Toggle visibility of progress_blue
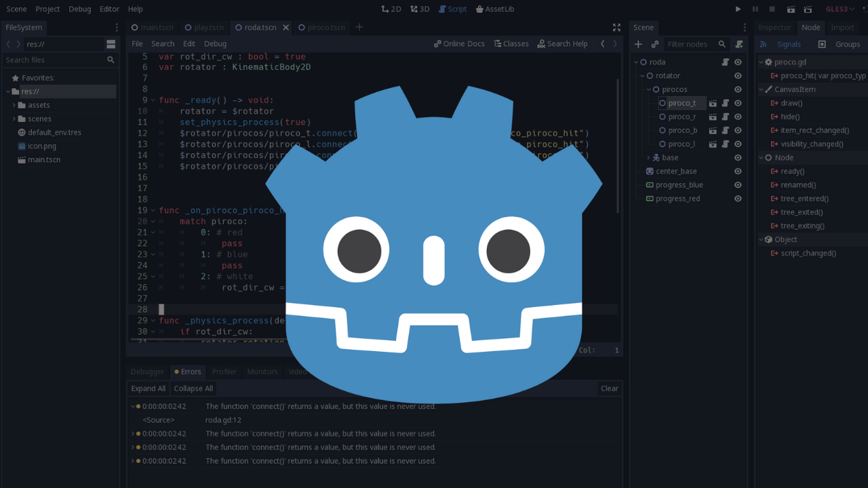Screen dimensions: 868x488 (x=738, y=185)
